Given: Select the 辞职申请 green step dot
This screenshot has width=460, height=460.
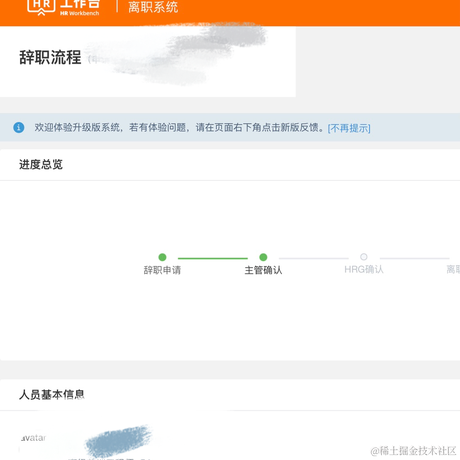Looking at the screenshot, I should click(162, 257).
